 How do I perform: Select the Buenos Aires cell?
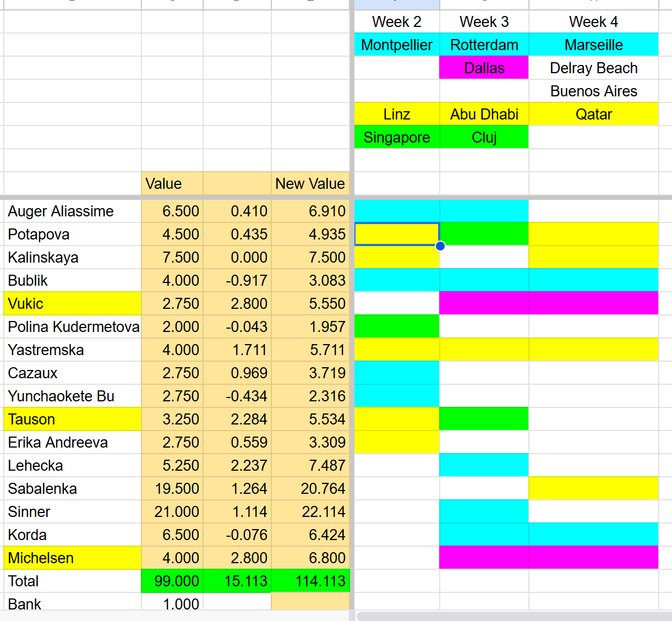tap(594, 91)
